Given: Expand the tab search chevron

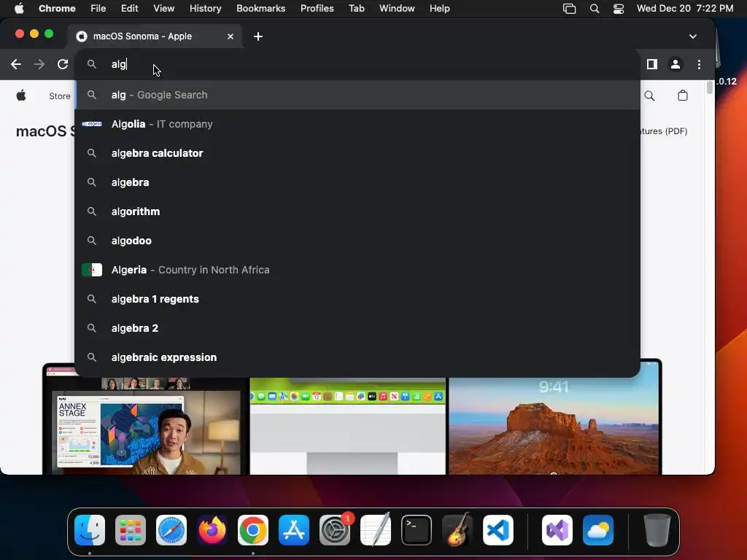Looking at the screenshot, I should pos(693,36).
